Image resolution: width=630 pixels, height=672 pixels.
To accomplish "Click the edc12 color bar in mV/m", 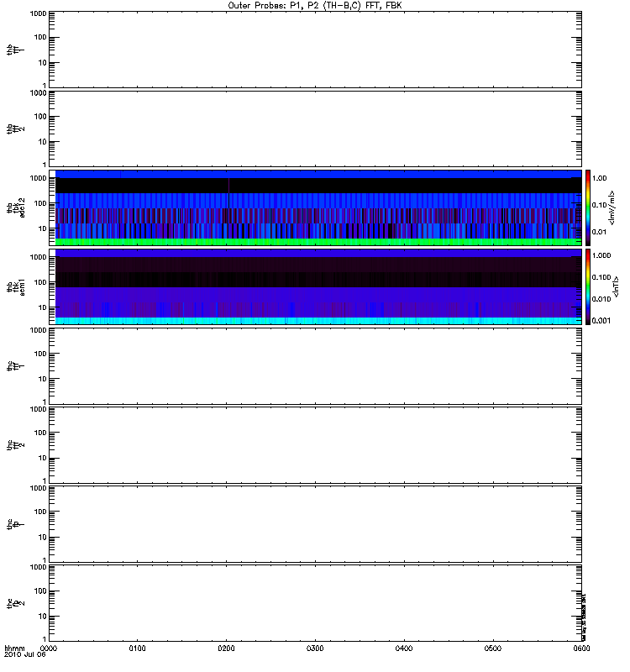I will 588,207.
